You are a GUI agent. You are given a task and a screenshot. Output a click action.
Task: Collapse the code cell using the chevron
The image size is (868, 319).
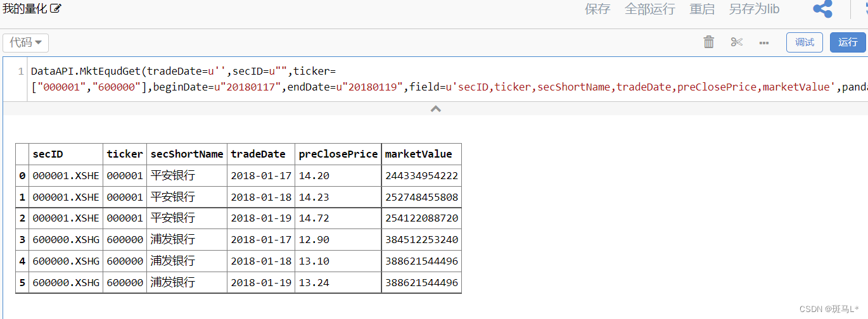click(x=435, y=109)
